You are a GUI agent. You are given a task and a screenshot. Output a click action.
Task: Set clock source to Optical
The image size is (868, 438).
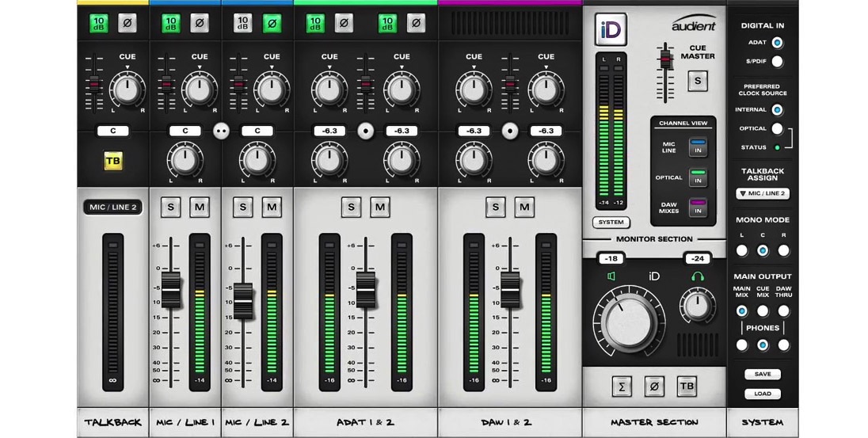click(777, 128)
